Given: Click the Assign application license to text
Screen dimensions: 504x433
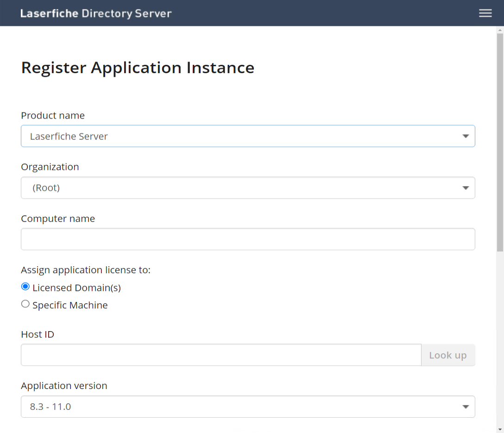Looking at the screenshot, I should (86, 270).
